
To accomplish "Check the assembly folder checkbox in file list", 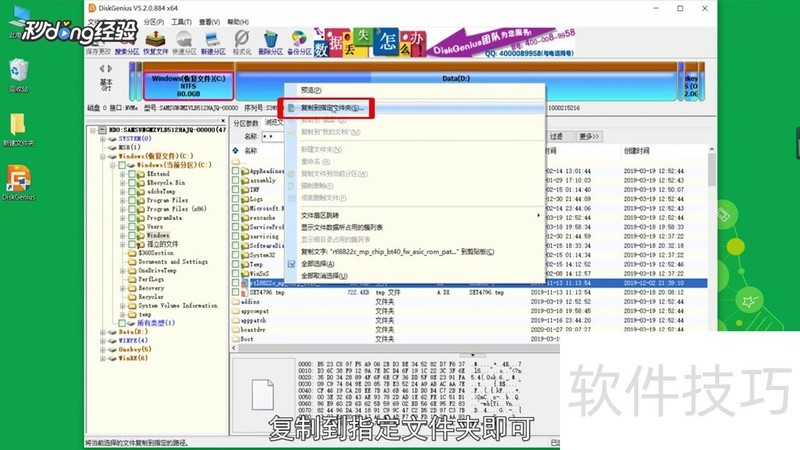I will pyautogui.click(x=235, y=180).
